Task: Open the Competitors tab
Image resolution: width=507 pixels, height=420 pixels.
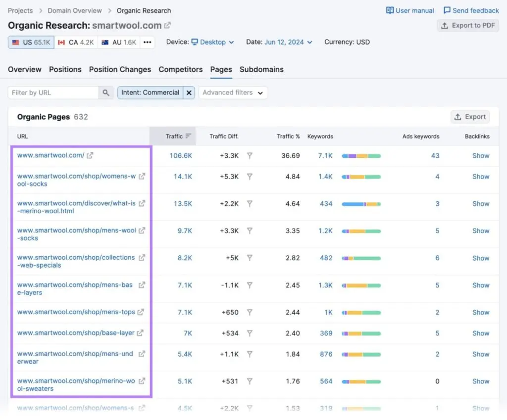Action: tap(180, 69)
